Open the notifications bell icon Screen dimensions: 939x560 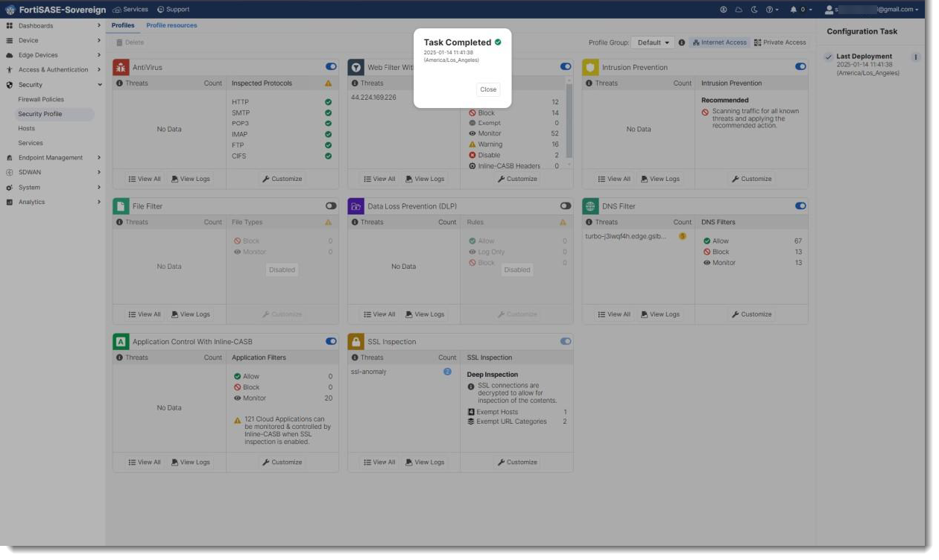tap(792, 9)
